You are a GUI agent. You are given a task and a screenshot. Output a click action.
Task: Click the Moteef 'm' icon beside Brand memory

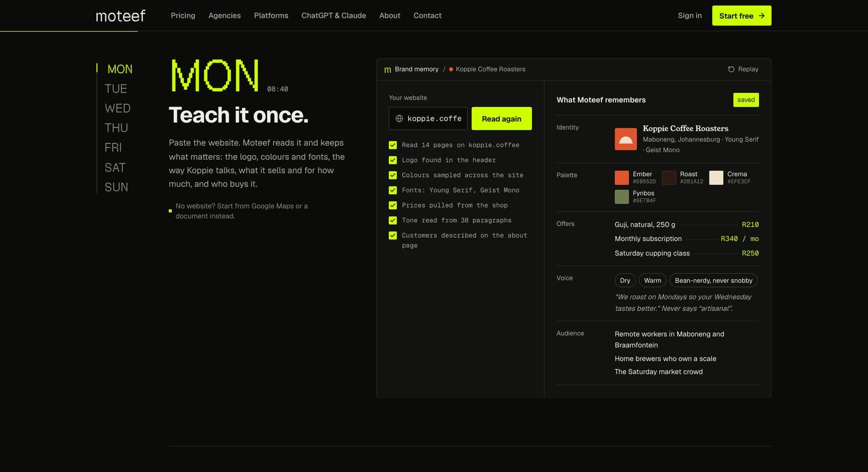(x=387, y=69)
